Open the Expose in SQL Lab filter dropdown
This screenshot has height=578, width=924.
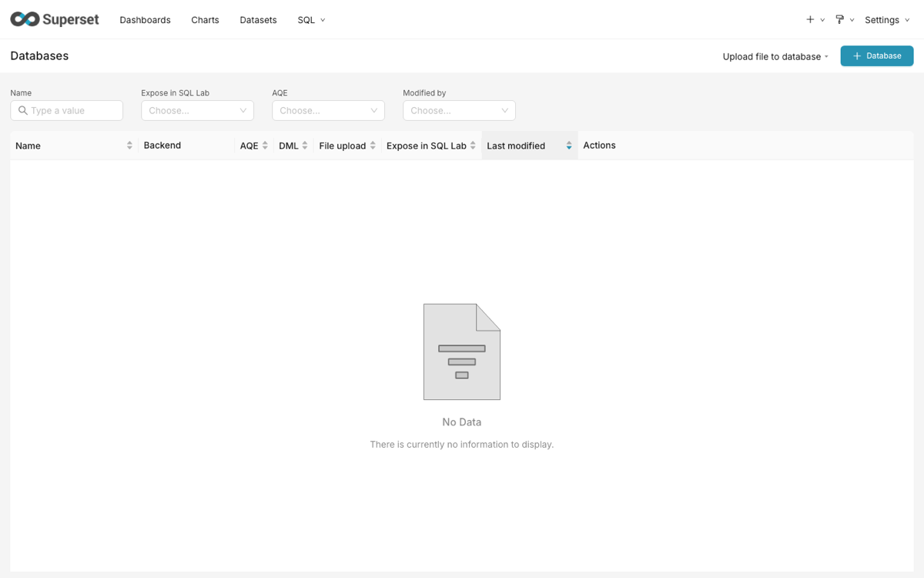[197, 110]
